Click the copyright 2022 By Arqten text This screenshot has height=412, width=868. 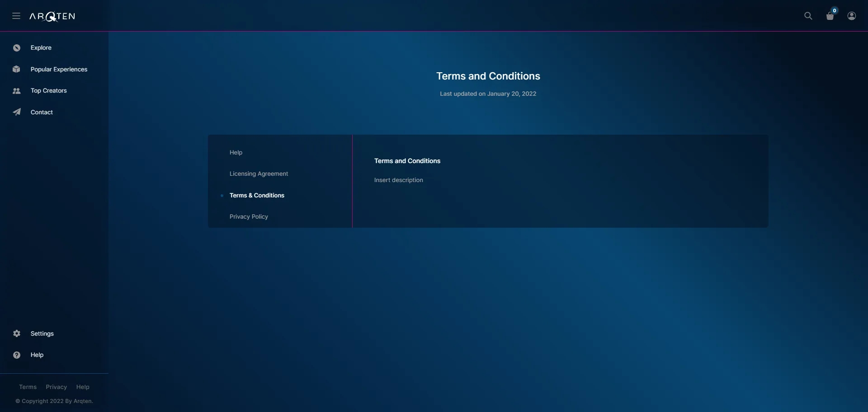click(x=54, y=401)
